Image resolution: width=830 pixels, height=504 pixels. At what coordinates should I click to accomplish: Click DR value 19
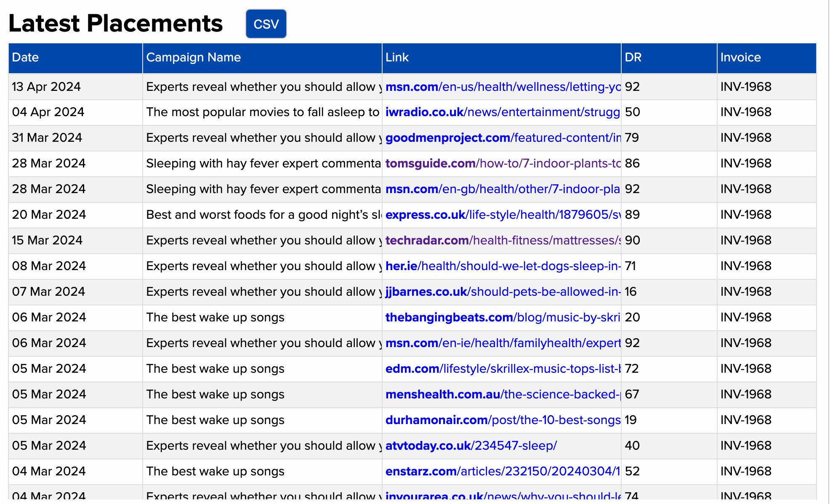pos(630,420)
